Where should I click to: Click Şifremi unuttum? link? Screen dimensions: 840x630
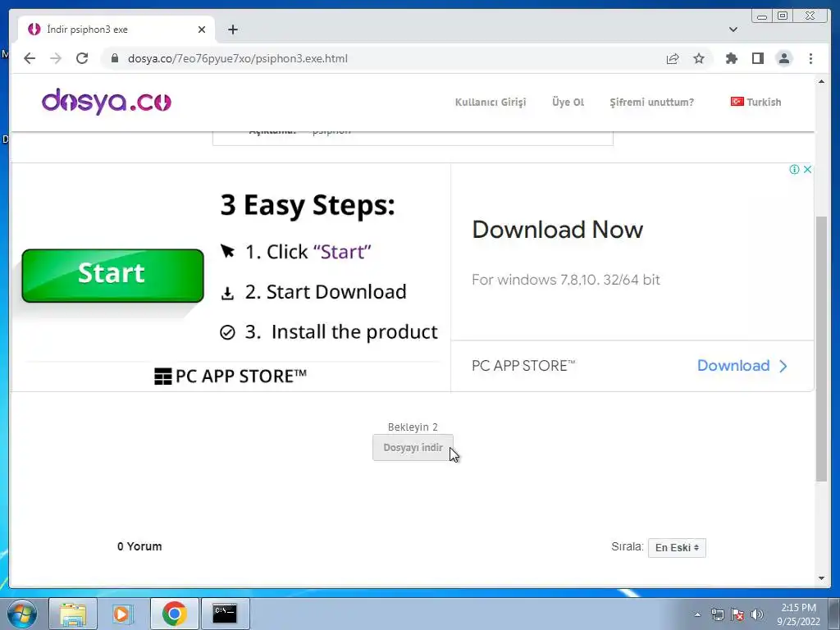pyautogui.click(x=651, y=102)
